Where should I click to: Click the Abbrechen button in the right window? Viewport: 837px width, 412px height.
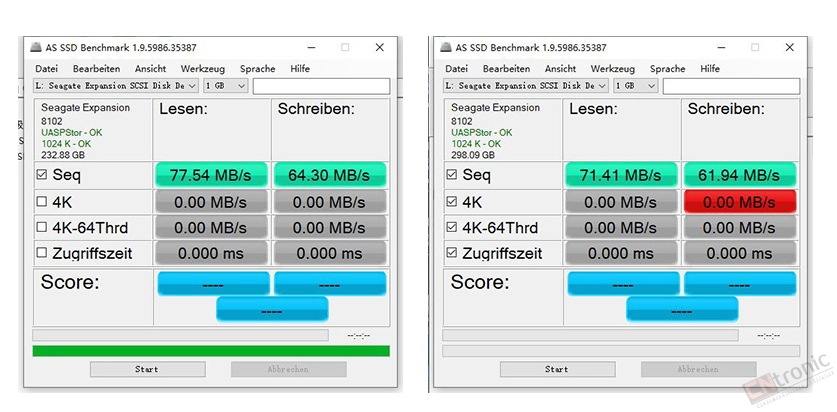pyautogui.click(x=698, y=369)
